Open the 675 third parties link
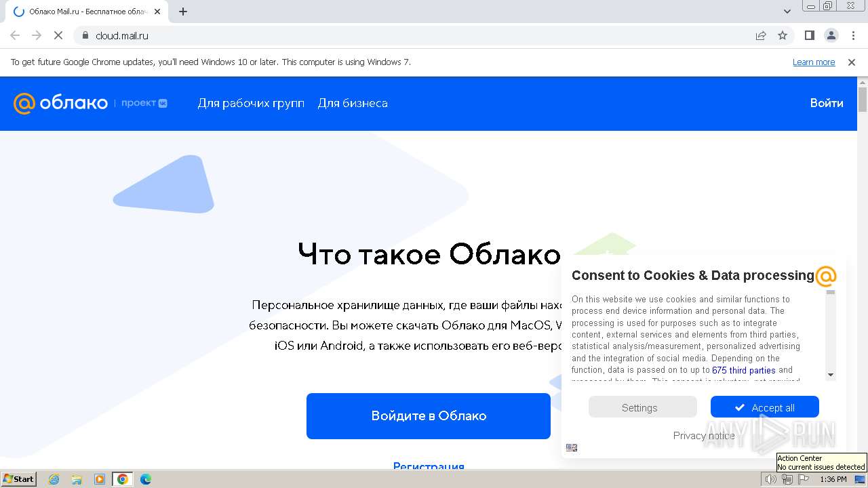 [x=743, y=370]
